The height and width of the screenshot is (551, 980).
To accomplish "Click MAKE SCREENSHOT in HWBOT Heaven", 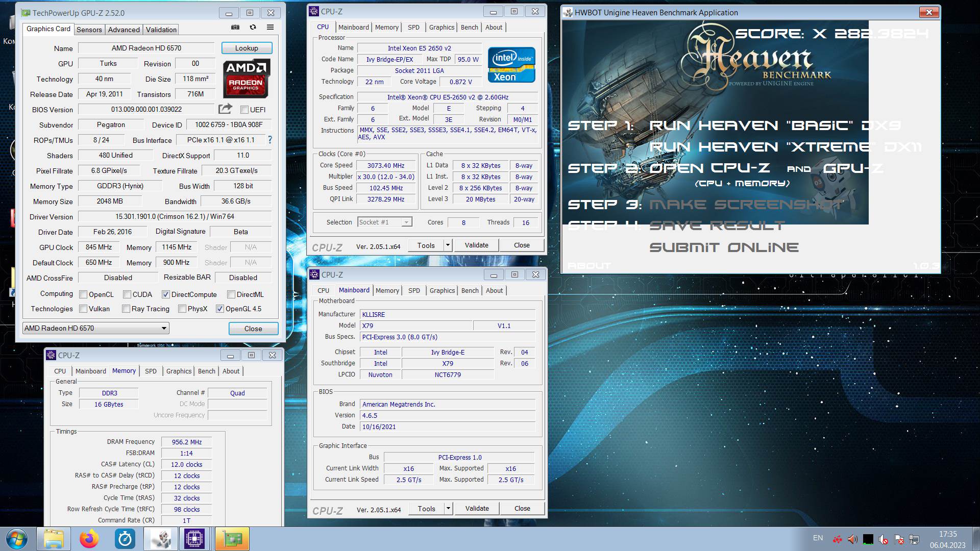I will 746,205.
